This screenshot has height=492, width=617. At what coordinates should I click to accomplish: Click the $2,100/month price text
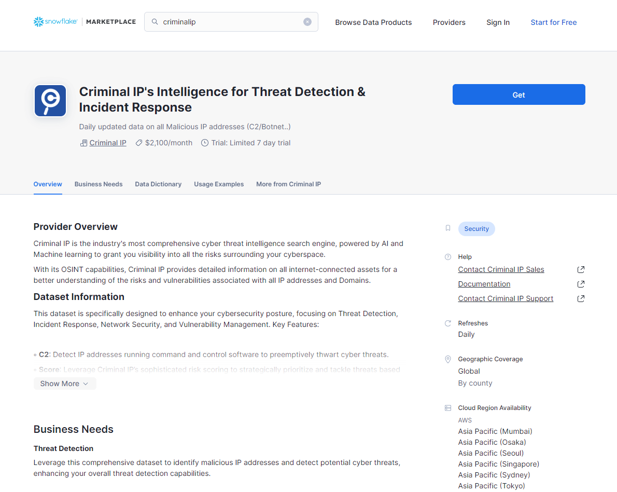point(169,143)
